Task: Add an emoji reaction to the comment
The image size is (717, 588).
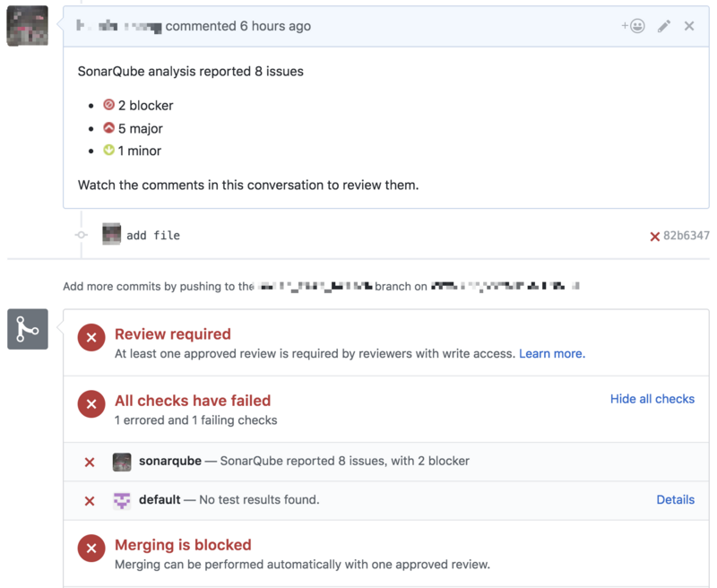Action: [634, 26]
